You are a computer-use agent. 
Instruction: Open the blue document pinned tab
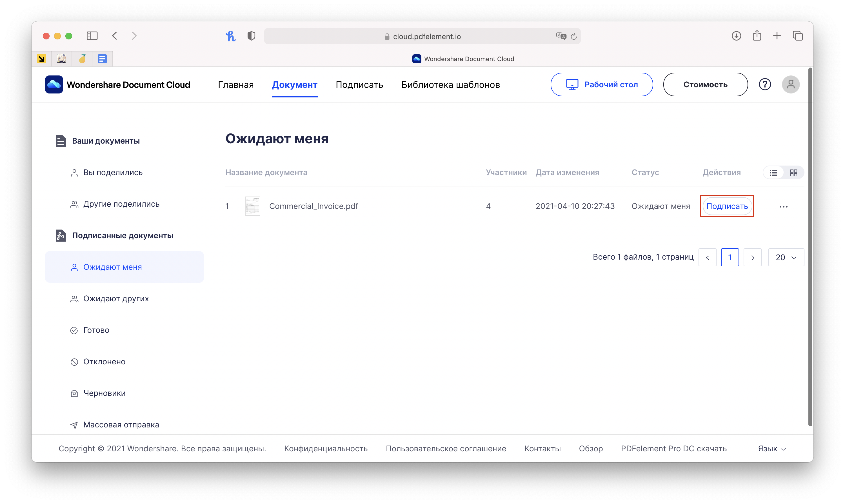(x=102, y=59)
